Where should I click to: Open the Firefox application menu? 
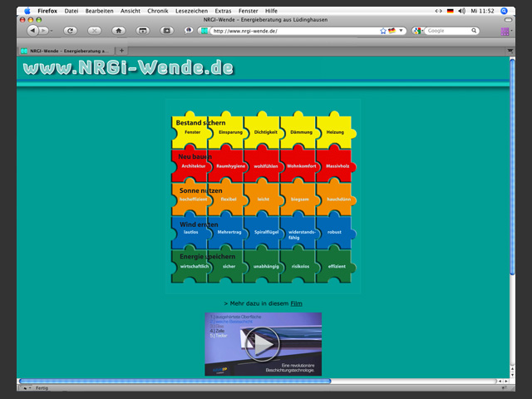pyautogui.click(x=47, y=11)
